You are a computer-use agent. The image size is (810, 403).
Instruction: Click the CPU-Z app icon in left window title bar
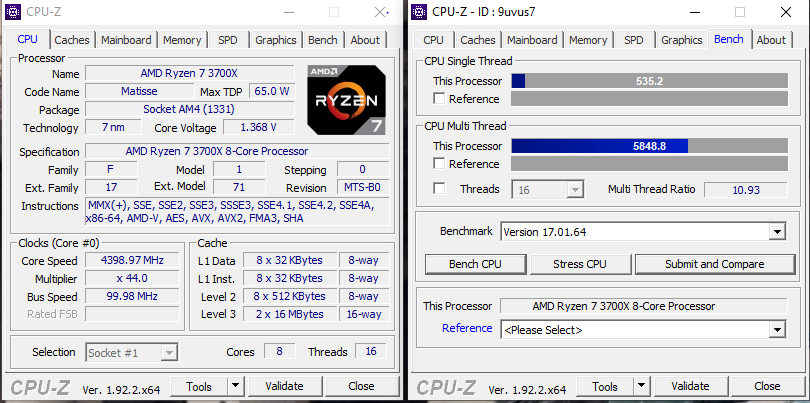coord(13,11)
